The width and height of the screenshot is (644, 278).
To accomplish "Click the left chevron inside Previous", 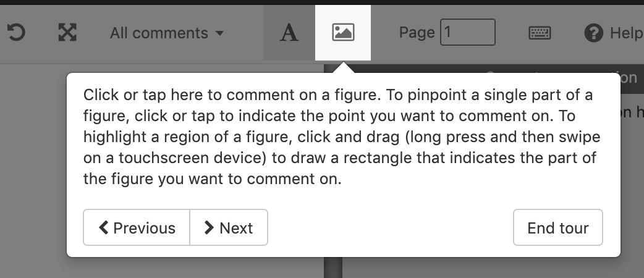I will (103, 227).
